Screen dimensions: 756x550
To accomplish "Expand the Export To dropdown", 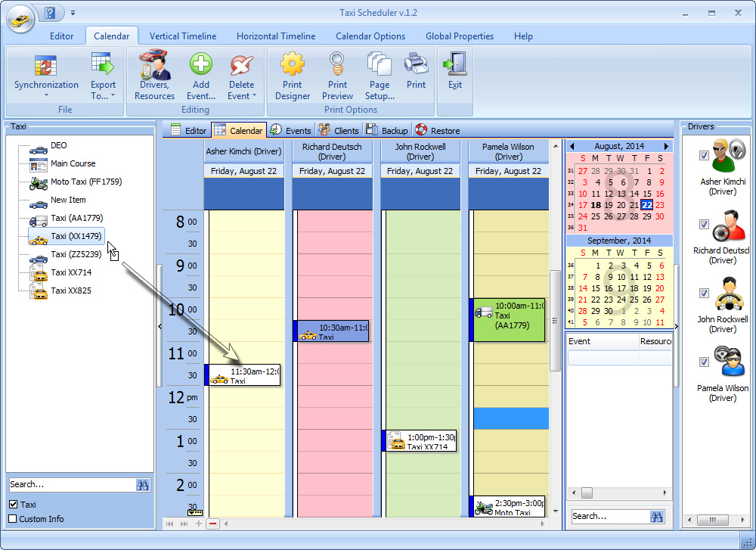I will click(113, 96).
